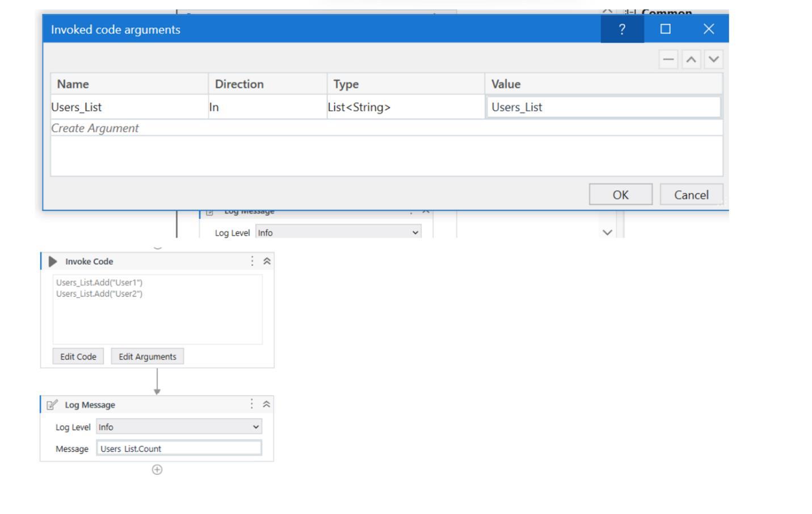Add activity with the plus circle icon
The height and width of the screenshot is (514, 812).
157,470
